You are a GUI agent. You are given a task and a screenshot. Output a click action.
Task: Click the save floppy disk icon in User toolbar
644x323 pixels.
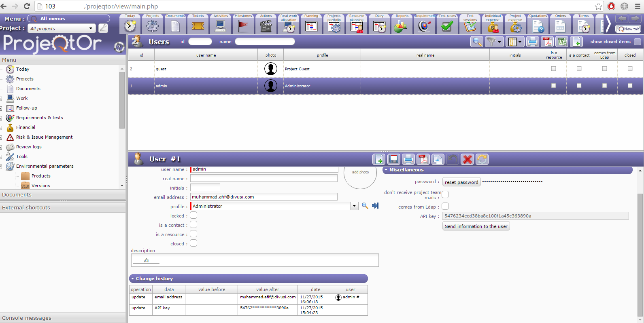394,159
